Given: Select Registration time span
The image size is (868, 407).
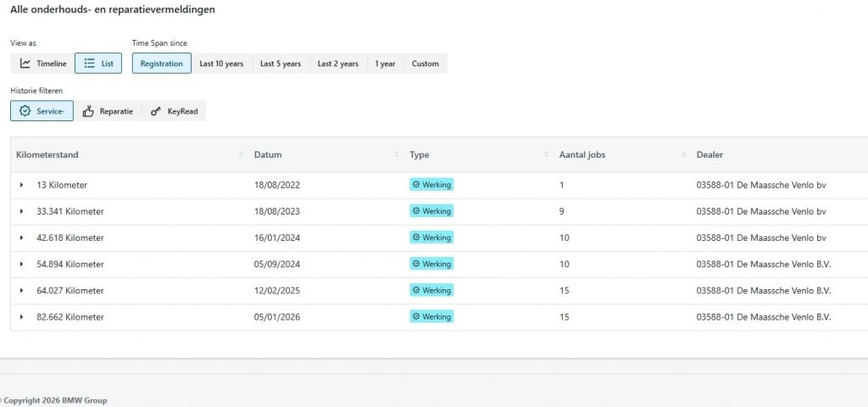Looking at the screenshot, I should coord(161,64).
